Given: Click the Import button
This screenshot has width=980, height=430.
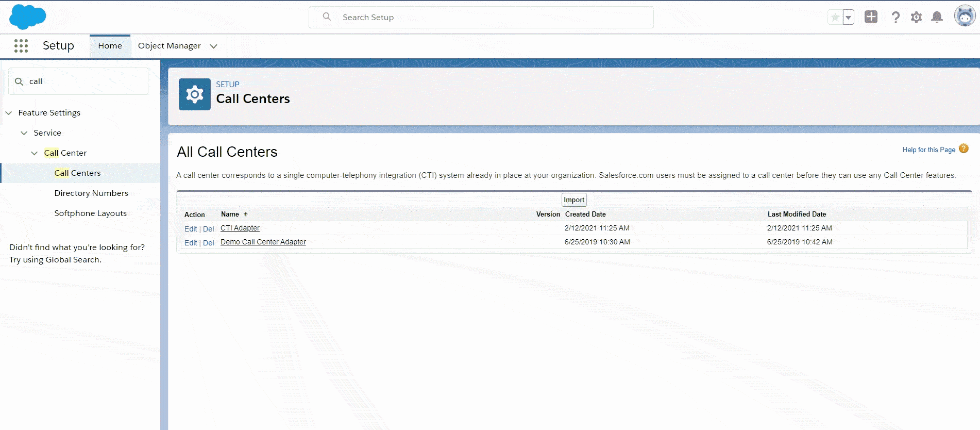Looking at the screenshot, I should tap(574, 200).
